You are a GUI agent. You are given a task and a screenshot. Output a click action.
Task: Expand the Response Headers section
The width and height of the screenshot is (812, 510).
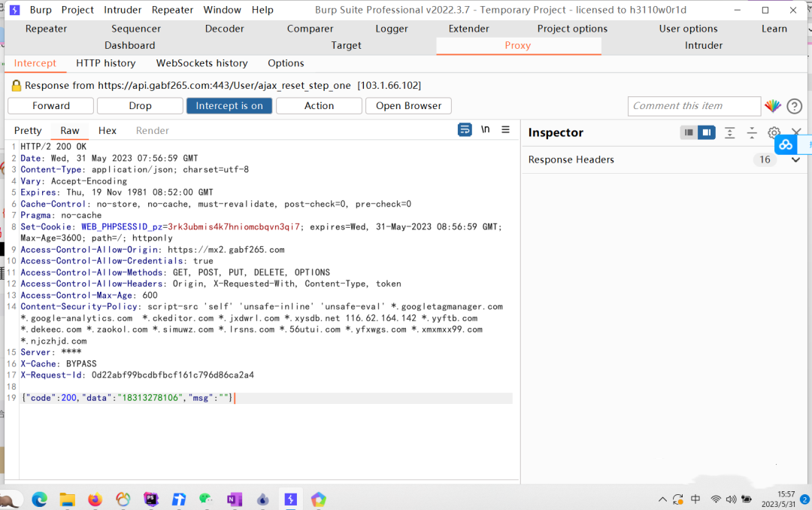pos(795,159)
